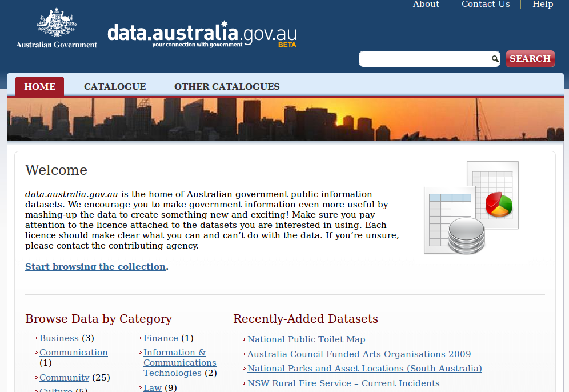This screenshot has width=569, height=392.
Task: View Australia Council Funded Arts Organisations 2009
Action: tap(359, 354)
